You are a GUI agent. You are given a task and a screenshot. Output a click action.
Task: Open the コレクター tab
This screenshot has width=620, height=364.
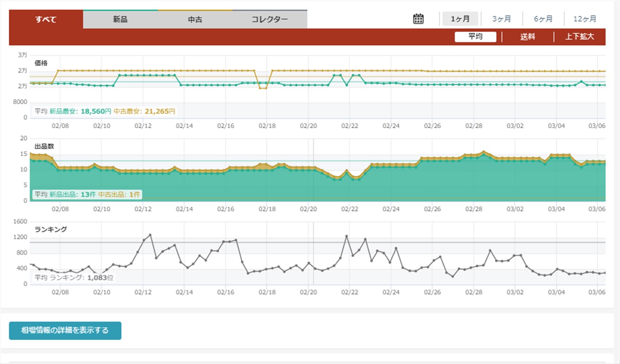point(269,19)
